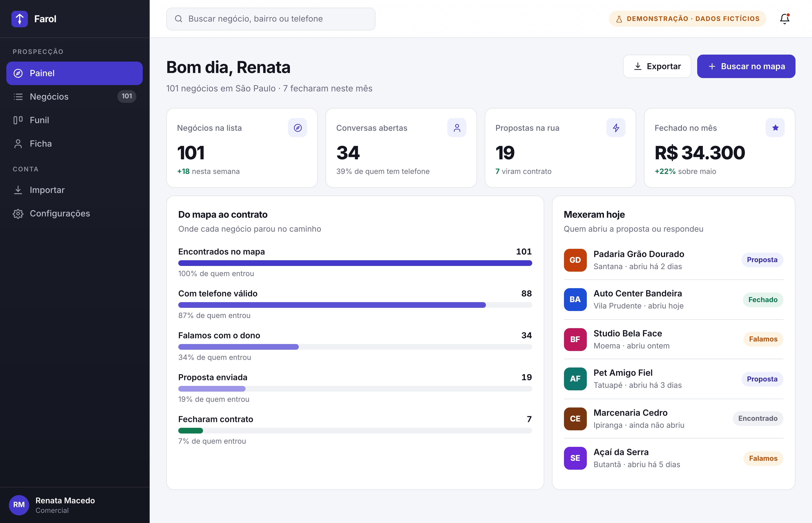Open the notifications bell icon
812x523 pixels.
[x=785, y=19]
